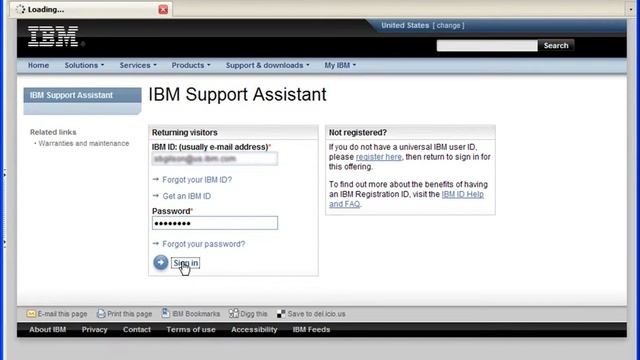This screenshot has width=640, height=360.
Task: Click the IBM Bookmarks icon
Action: click(x=165, y=313)
